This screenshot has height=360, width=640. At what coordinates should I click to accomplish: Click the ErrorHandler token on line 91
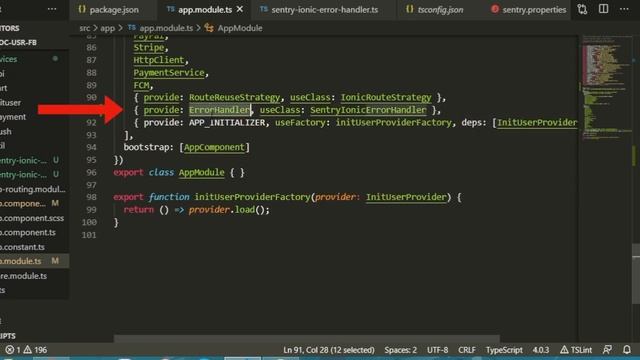click(x=219, y=110)
